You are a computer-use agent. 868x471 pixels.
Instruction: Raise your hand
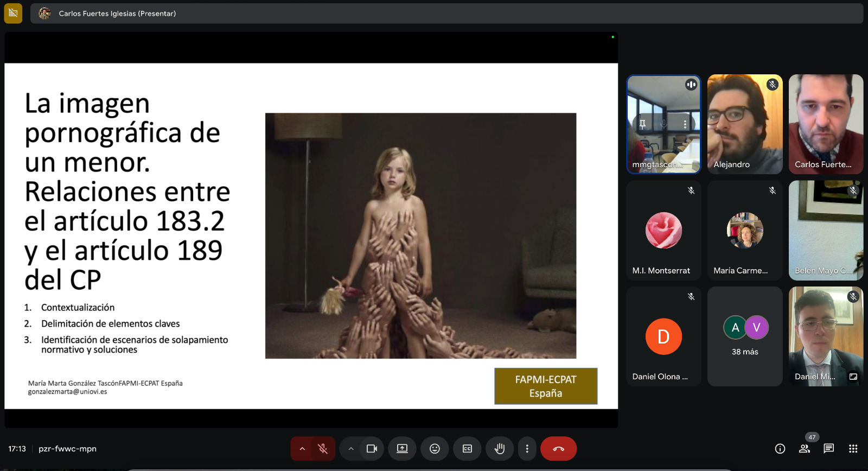tap(500, 449)
